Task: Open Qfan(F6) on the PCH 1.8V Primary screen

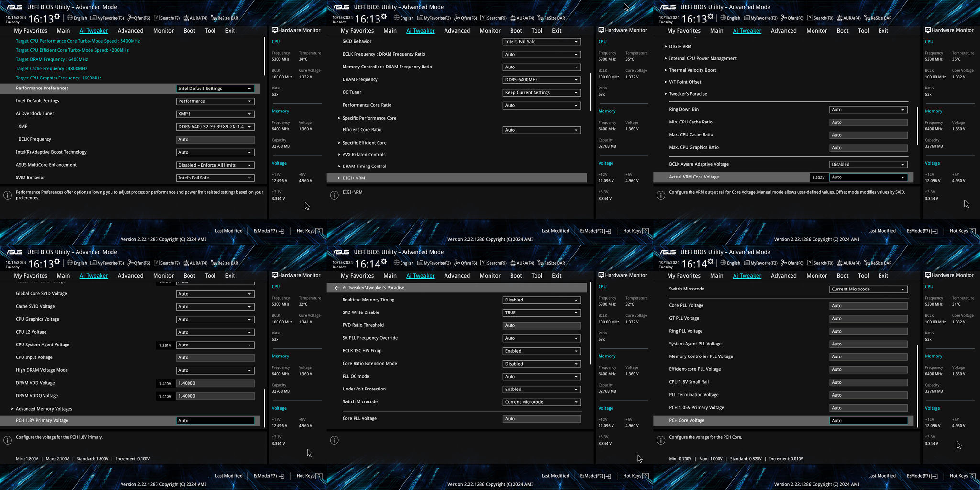Action: 139,263
